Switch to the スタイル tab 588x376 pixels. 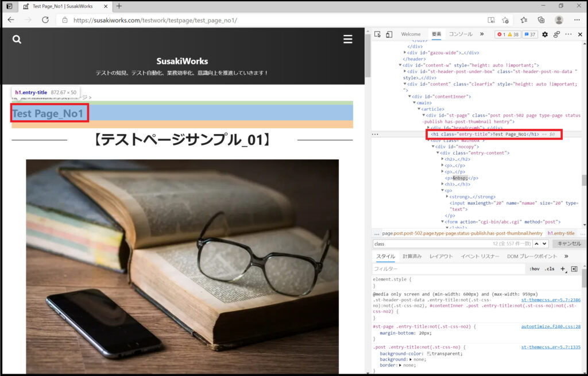385,256
